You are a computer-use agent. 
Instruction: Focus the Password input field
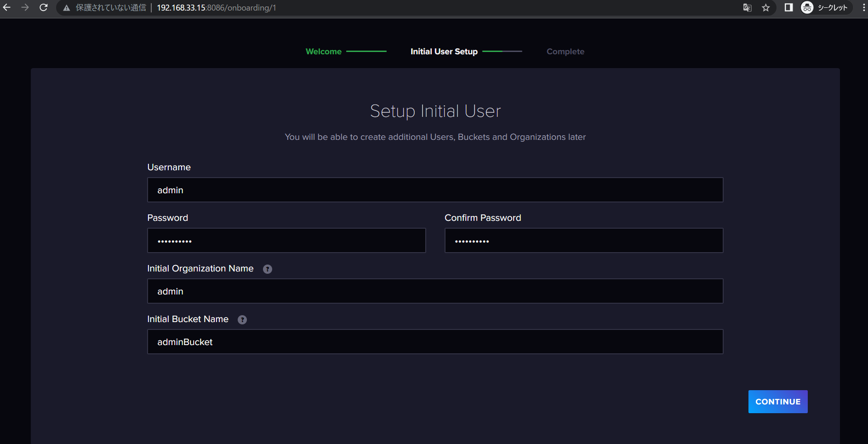[286, 241]
